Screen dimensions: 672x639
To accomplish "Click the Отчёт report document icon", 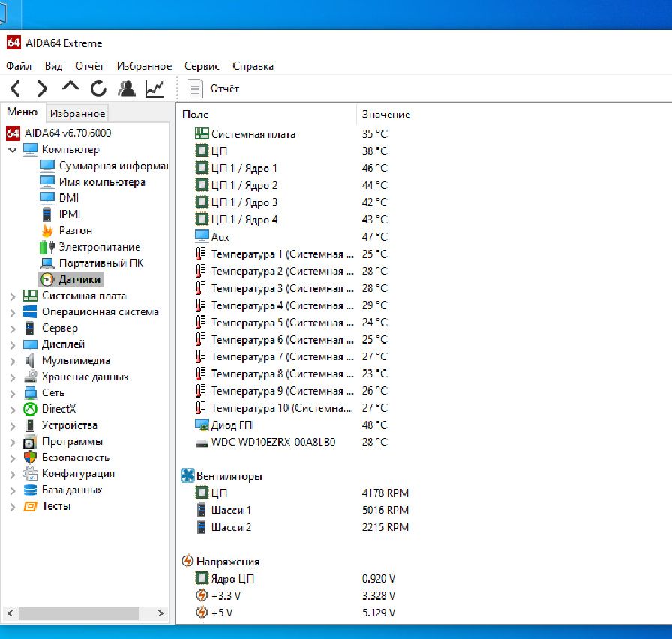I will tap(195, 88).
